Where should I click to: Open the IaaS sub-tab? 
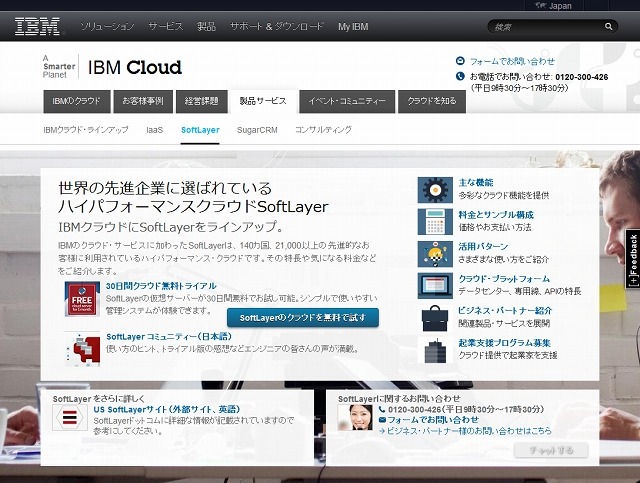tap(155, 130)
